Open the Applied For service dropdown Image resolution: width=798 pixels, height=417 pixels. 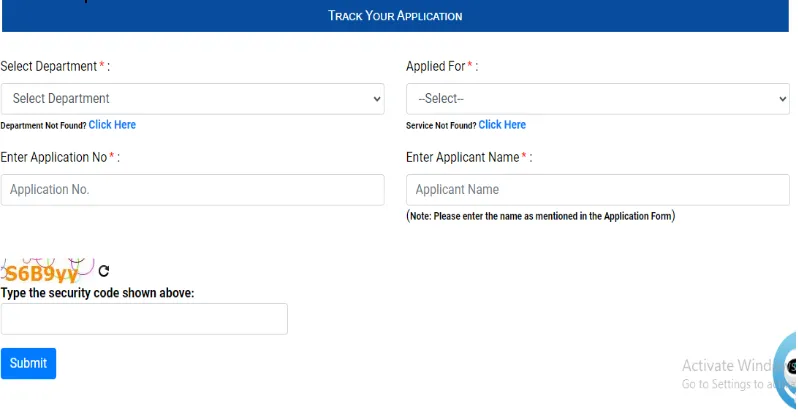[597, 99]
